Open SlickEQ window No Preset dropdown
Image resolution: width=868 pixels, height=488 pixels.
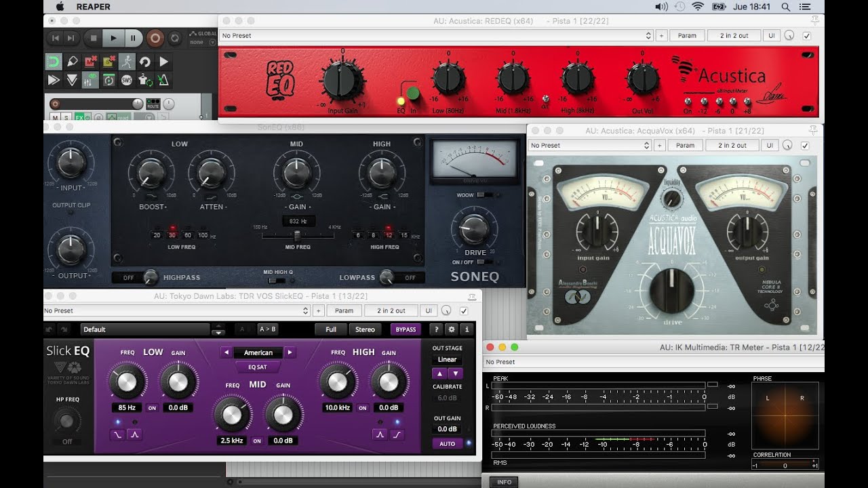[x=176, y=311]
